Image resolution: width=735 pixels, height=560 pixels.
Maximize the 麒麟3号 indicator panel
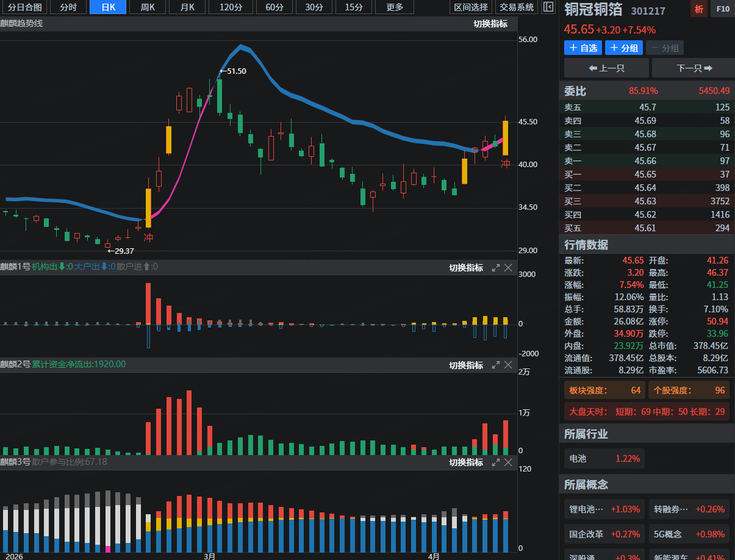point(495,462)
